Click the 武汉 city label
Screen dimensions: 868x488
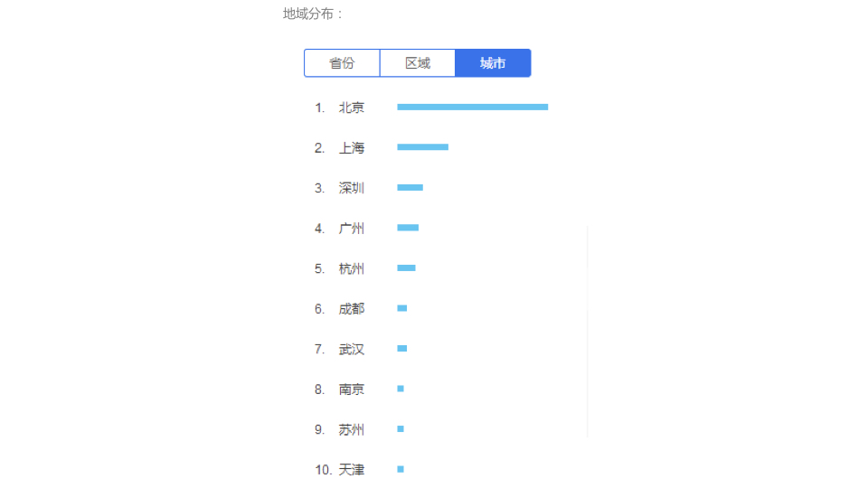pyautogui.click(x=352, y=349)
